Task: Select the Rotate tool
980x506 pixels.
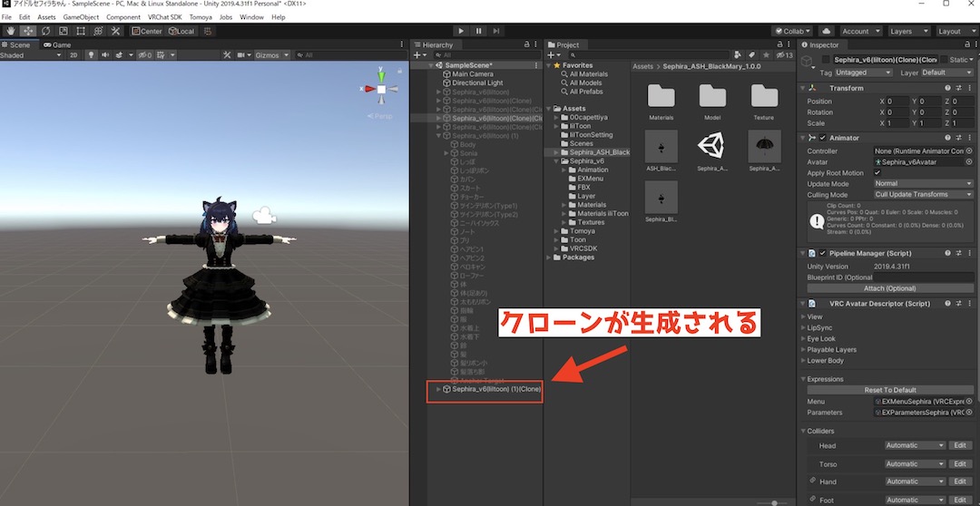Action: click(x=45, y=31)
